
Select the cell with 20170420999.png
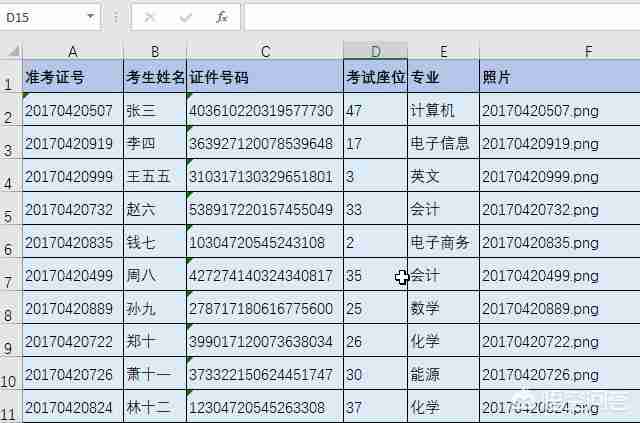(559, 177)
